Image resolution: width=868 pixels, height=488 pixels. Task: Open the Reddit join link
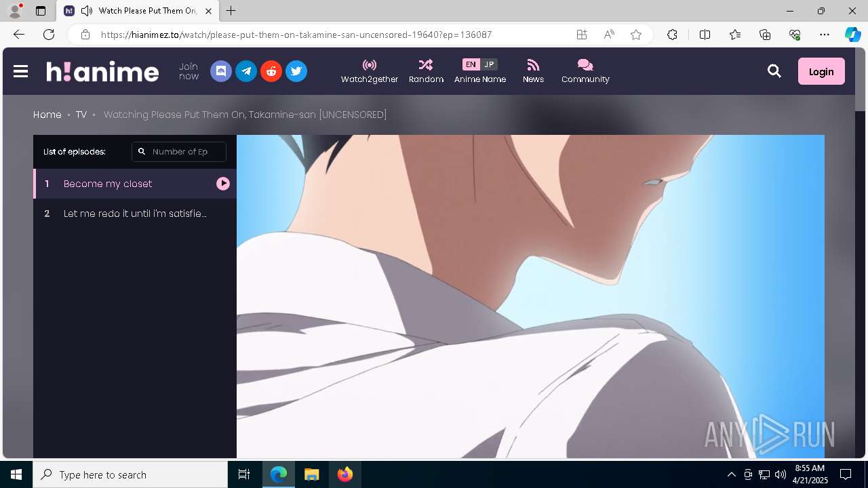(271, 71)
